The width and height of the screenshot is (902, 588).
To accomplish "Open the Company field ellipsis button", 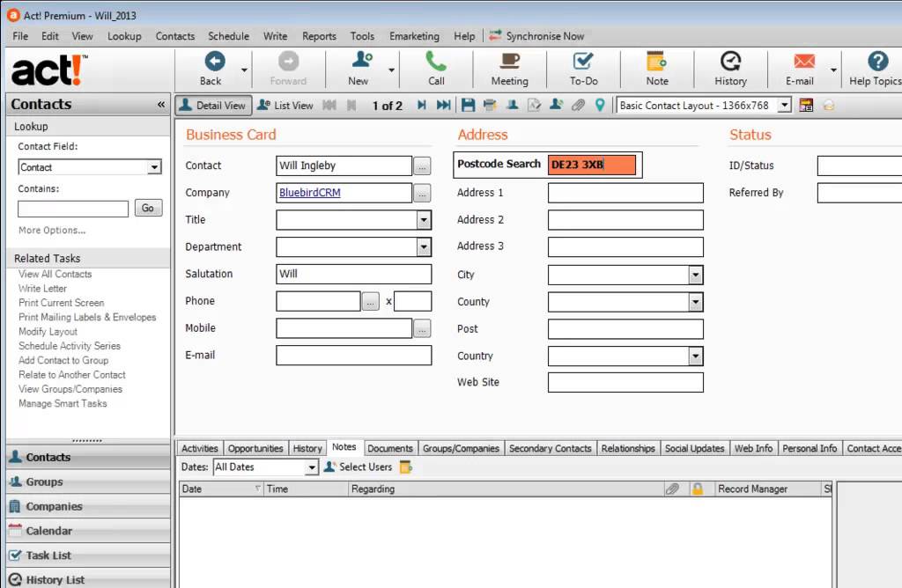I will (x=422, y=193).
